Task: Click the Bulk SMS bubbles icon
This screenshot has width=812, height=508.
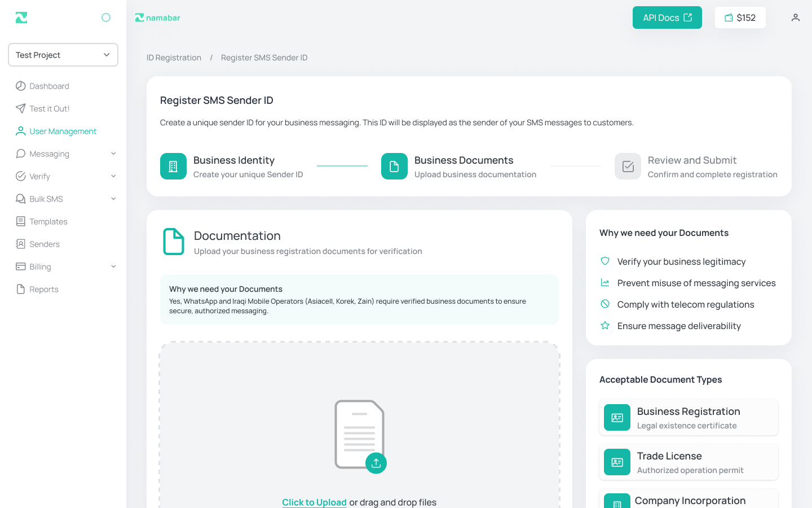Action: [21, 199]
